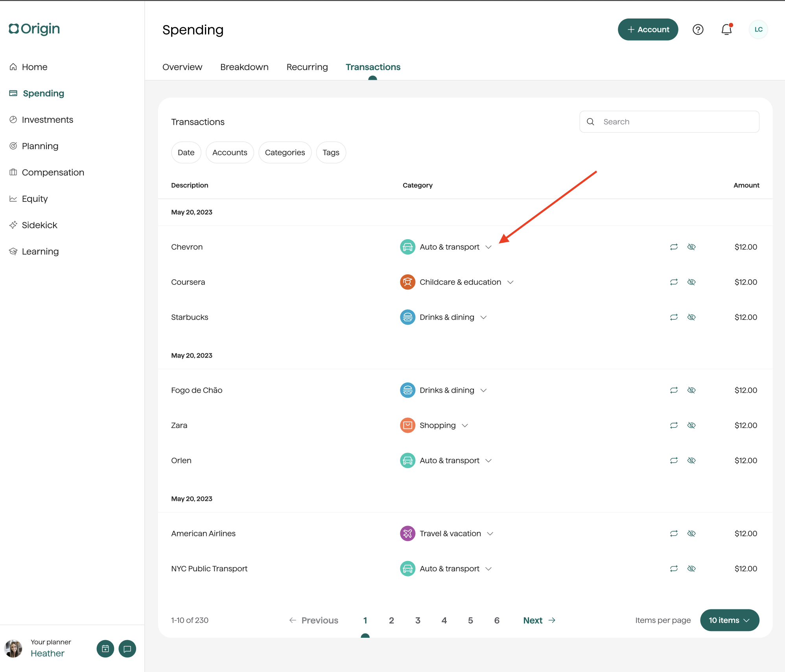This screenshot has height=672, width=785.
Task: Open the LC profile avatar
Action: tap(758, 30)
